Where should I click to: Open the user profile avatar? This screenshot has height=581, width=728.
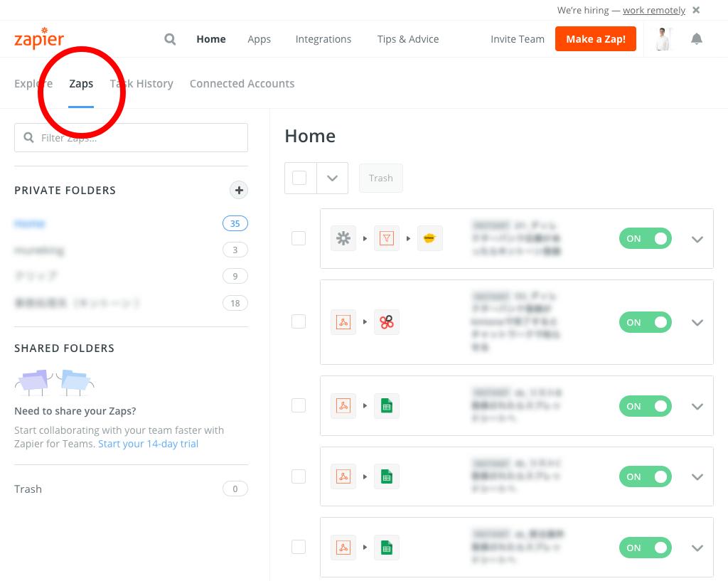pyautogui.click(x=663, y=39)
